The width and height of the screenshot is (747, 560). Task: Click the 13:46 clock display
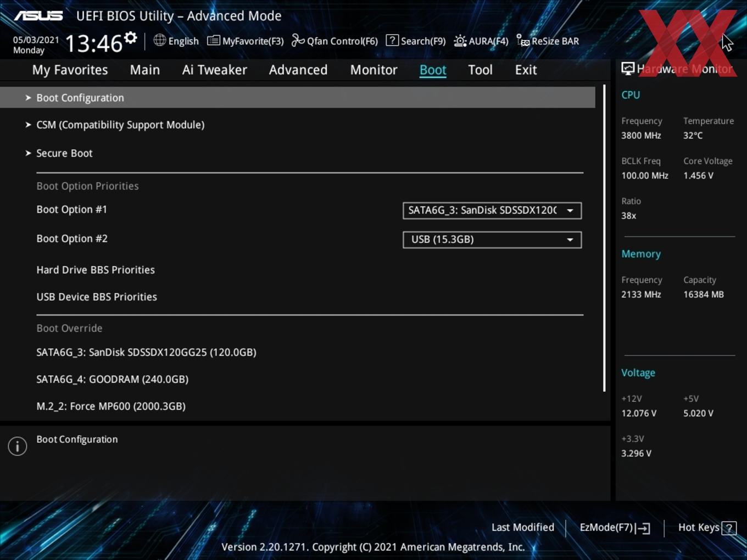pyautogui.click(x=94, y=43)
